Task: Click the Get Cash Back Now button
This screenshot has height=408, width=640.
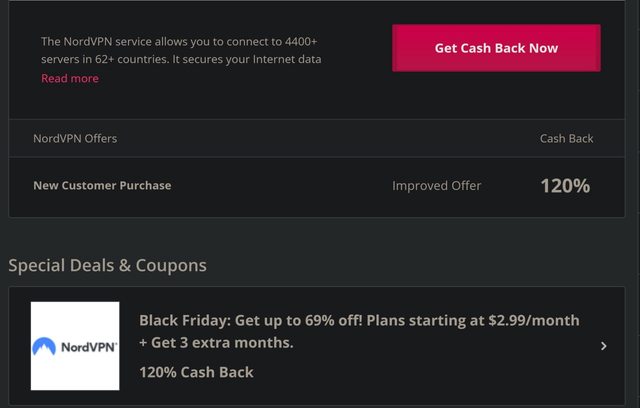Action: click(496, 48)
